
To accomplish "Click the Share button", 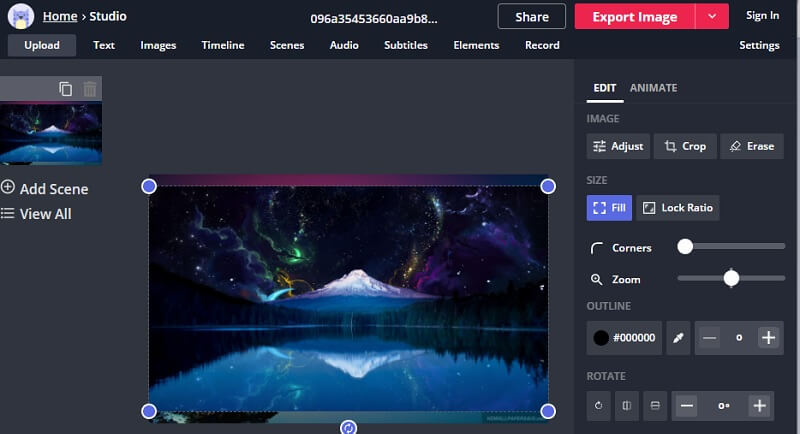I will click(531, 16).
